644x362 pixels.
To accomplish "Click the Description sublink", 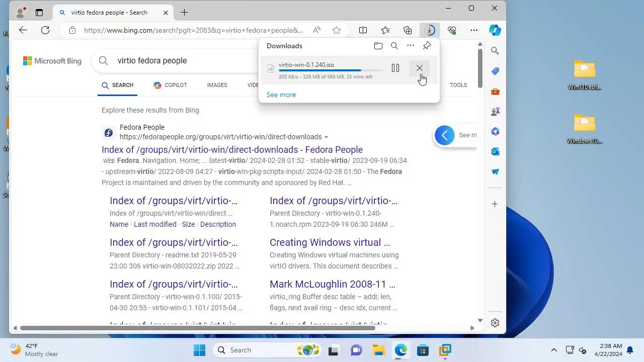I will point(218,224).
